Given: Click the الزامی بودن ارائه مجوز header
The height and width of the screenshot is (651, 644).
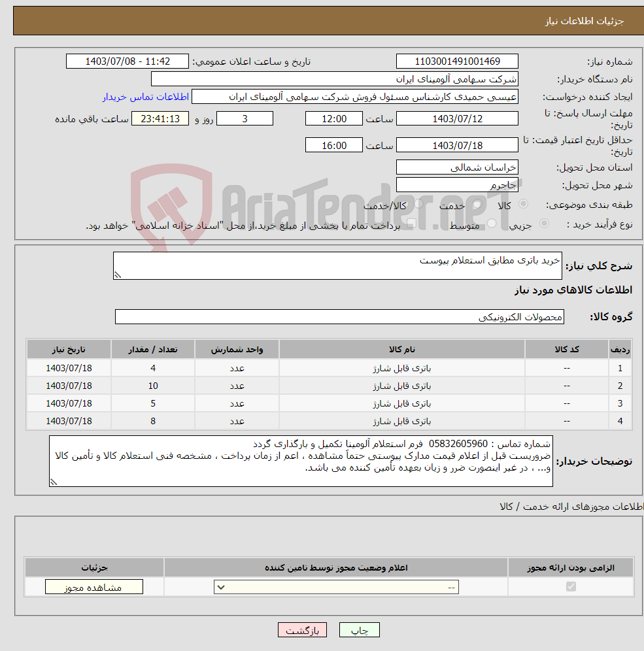Looking at the screenshot, I should point(571,567).
